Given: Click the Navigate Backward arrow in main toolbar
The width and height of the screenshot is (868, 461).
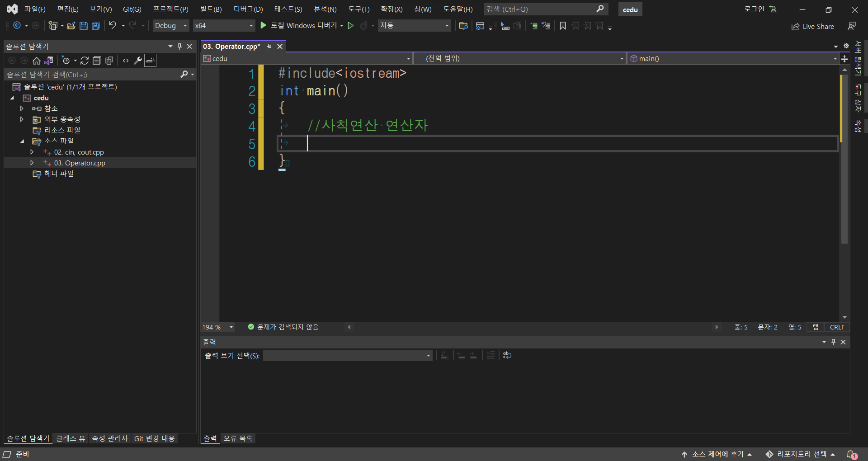Looking at the screenshot, I should click(17, 26).
